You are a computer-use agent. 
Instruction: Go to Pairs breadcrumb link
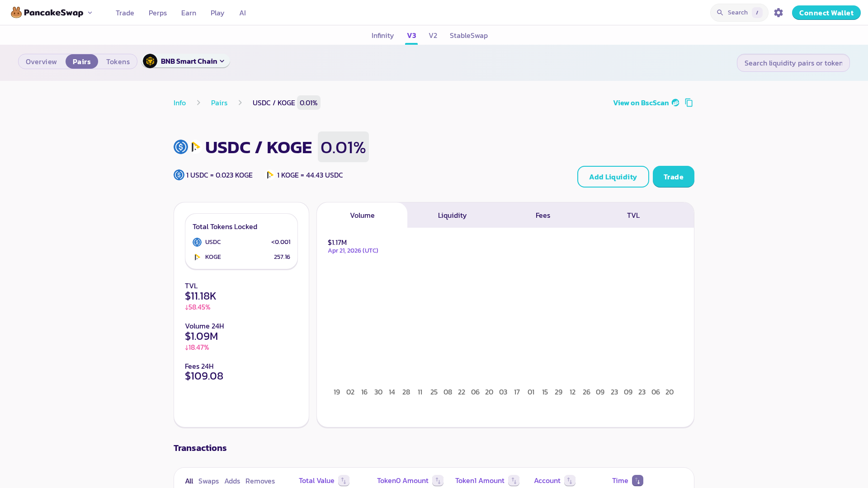219,103
